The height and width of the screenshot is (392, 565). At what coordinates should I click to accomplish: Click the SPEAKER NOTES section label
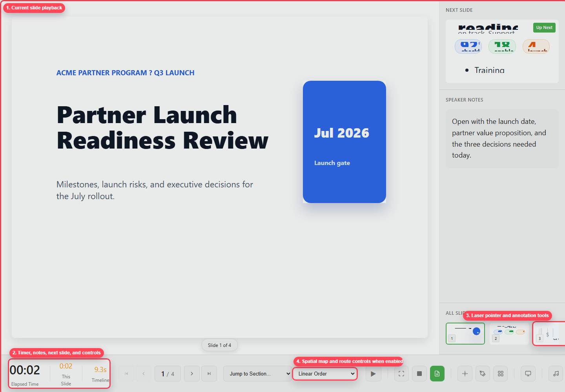pos(465,100)
